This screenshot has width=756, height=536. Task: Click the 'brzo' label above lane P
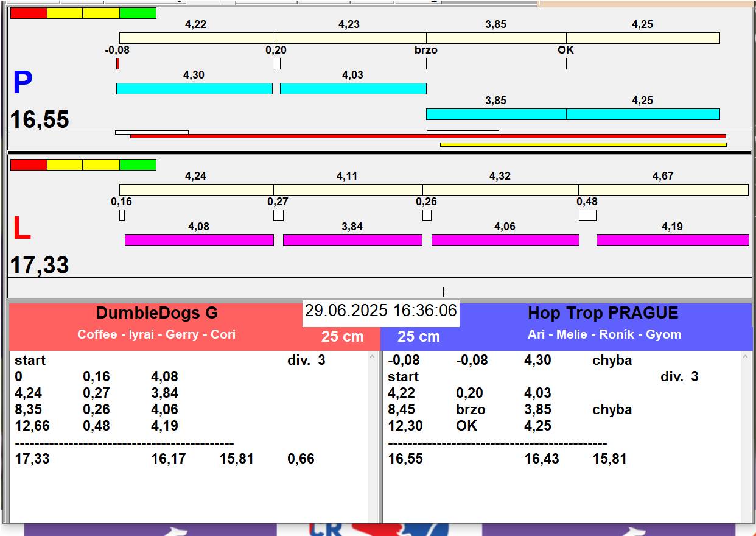click(426, 50)
